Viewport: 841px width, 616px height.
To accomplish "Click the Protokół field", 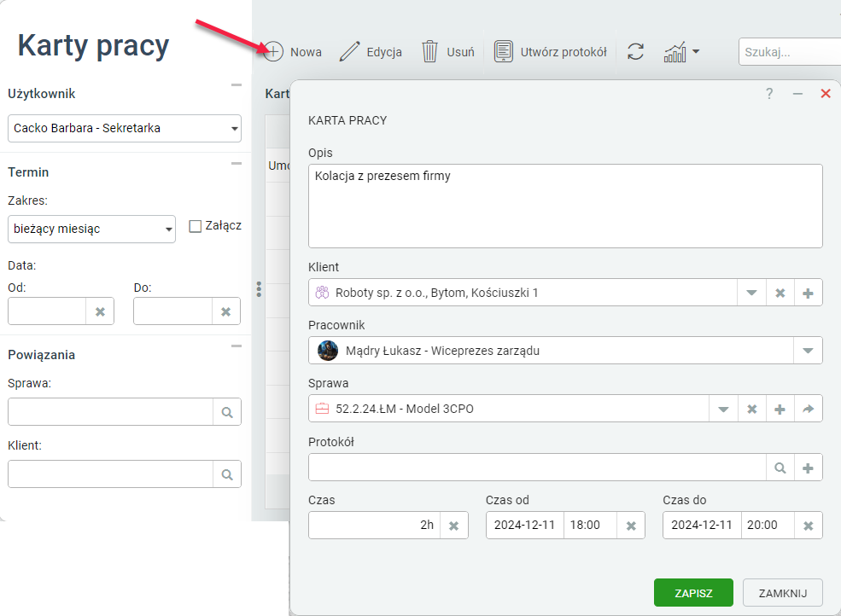I will click(x=537, y=467).
